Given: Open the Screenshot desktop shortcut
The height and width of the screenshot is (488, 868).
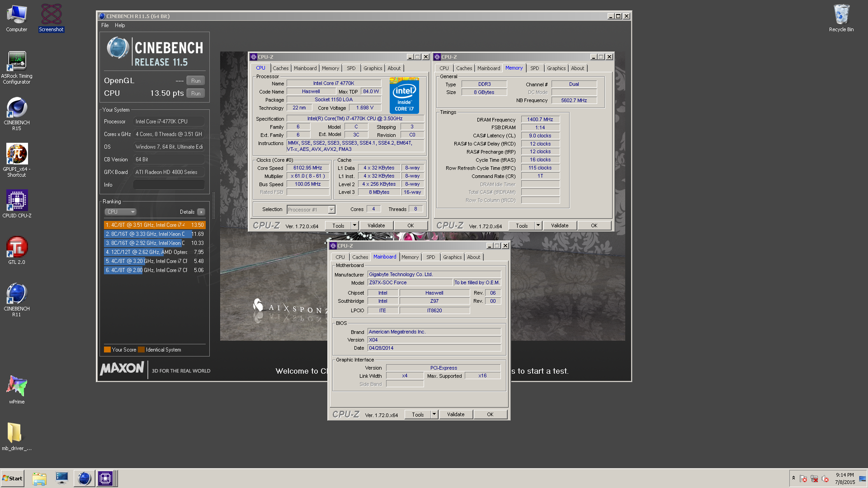Looking at the screenshot, I should pos(51,19).
